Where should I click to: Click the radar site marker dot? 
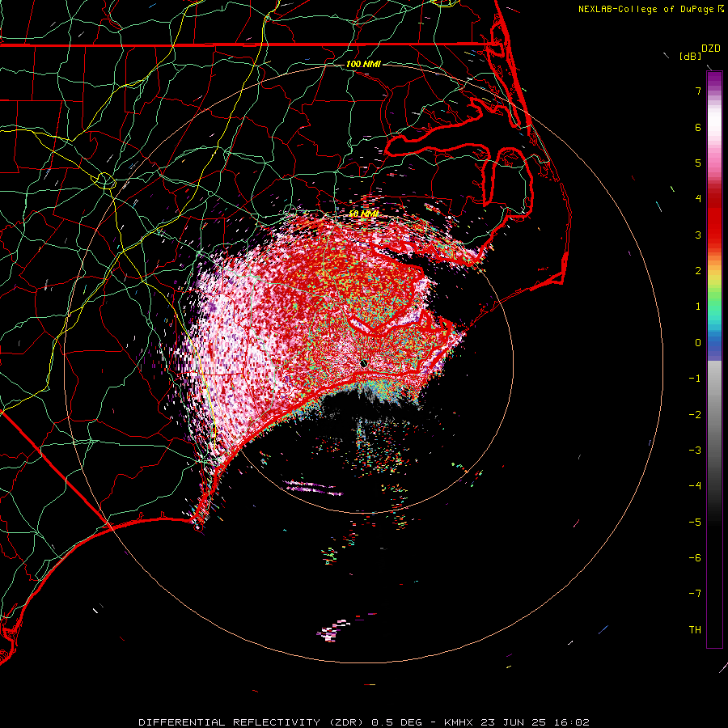(x=364, y=363)
